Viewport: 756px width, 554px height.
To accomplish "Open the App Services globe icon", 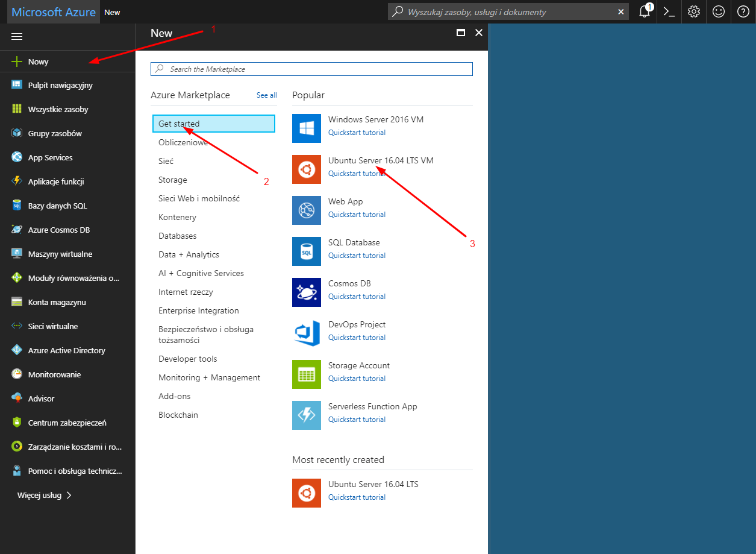I will [x=17, y=157].
